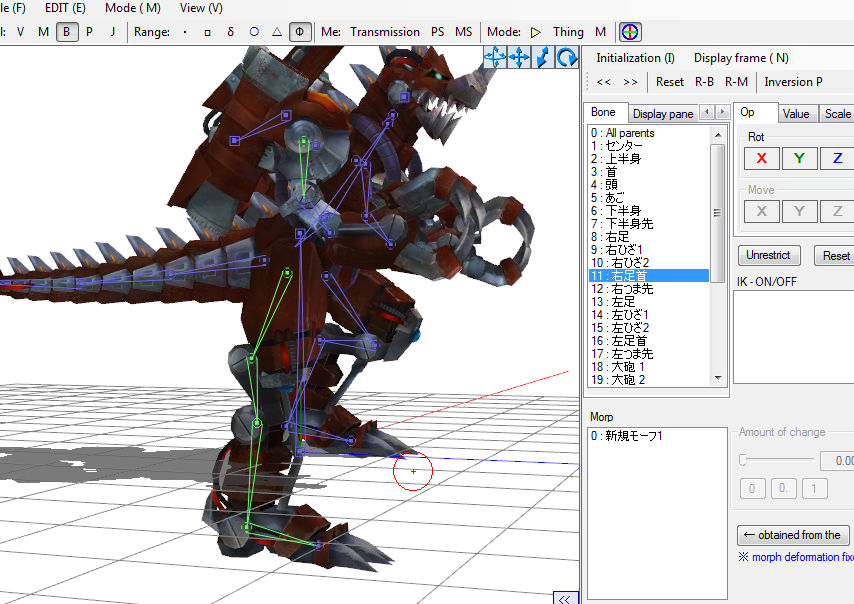The height and width of the screenshot is (604, 854).
Task: Click the colored crosshair target toolbar icon
Action: coord(631,32)
